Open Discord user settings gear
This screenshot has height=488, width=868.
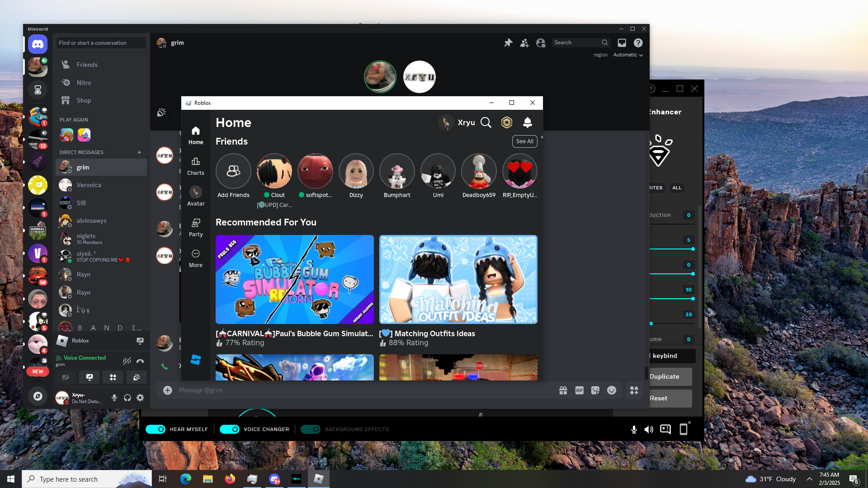pos(140,398)
